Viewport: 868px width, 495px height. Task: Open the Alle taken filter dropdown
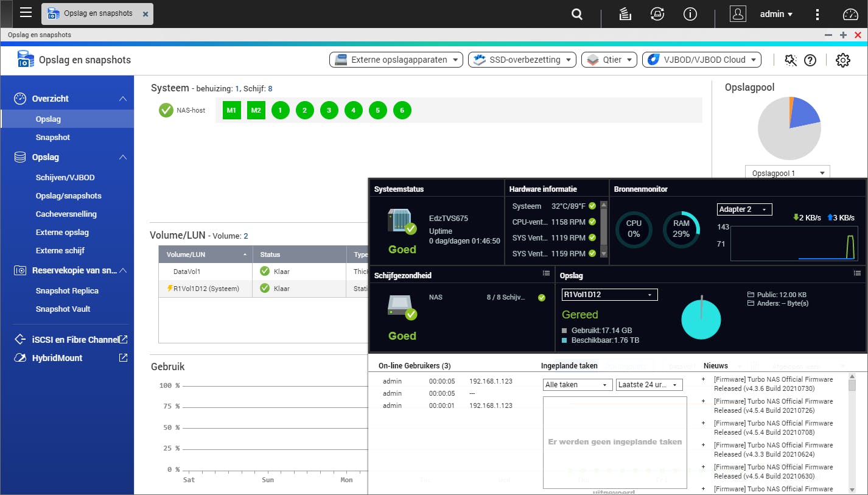(x=577, y=385)
